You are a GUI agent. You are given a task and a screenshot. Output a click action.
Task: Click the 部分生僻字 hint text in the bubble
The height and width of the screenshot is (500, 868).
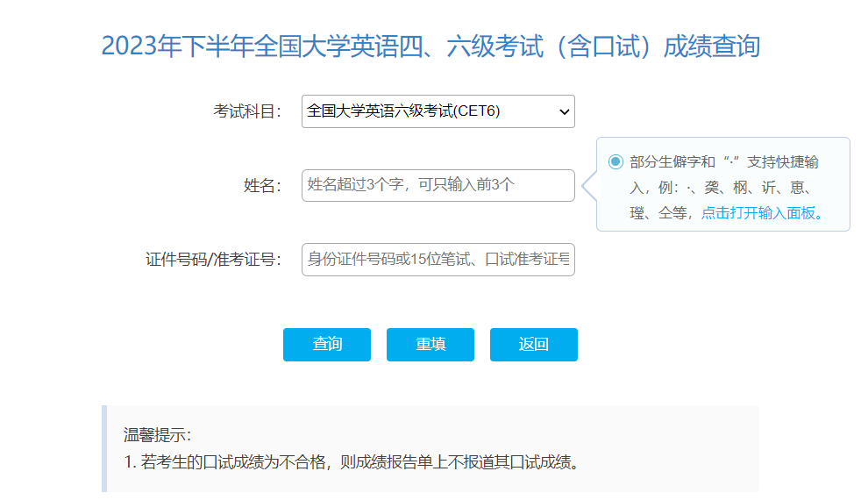click(x=723, y=162)
